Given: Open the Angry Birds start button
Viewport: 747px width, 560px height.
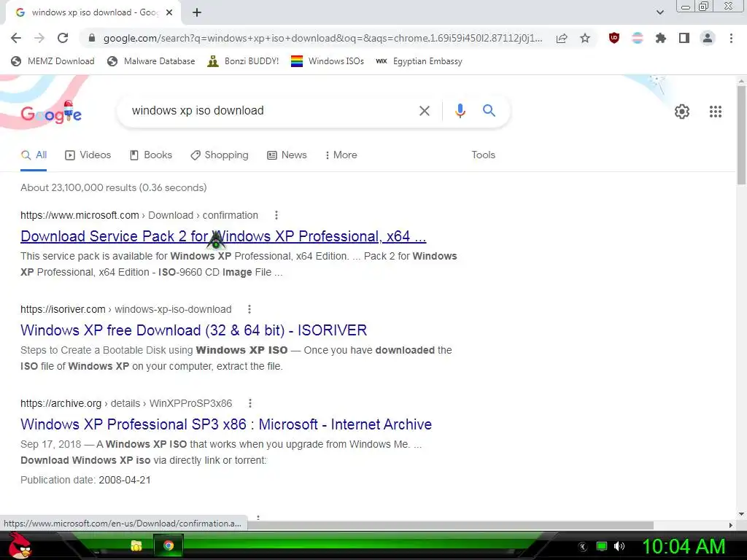Looking at the screenshot, I should coord(20,545).
